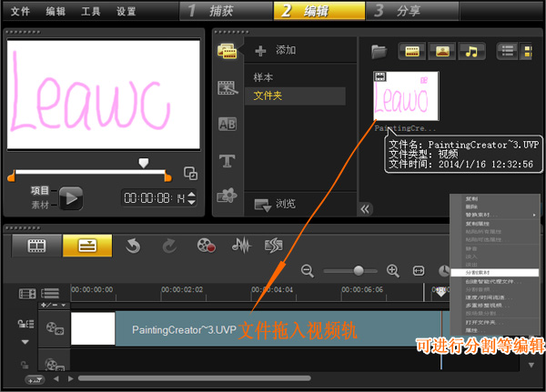Click the video track film reel icon

coord(55,328)
